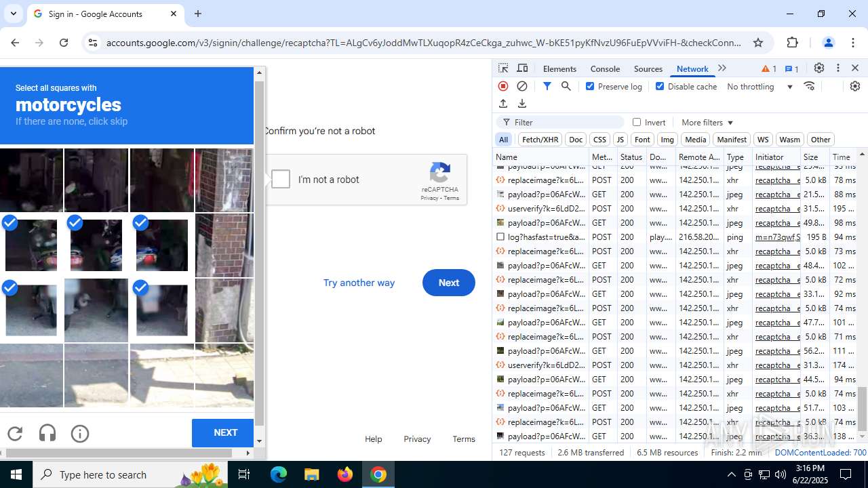The width and height of the screenshot is (868, 488).
Task: Open the Help link in footer
Action: pos(373,439)
